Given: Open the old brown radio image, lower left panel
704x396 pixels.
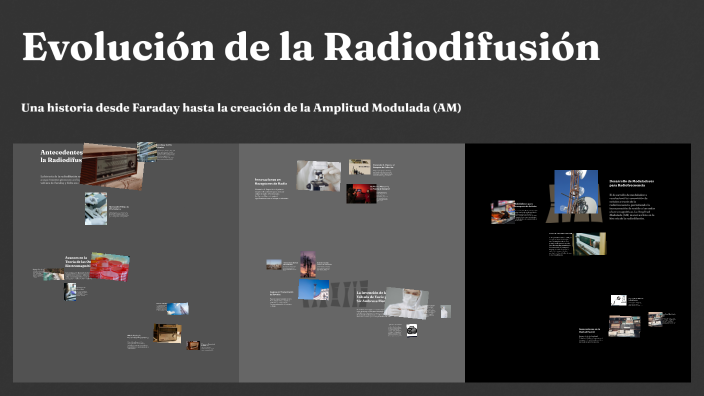Looking at the screenshot, I should click(x=167, y=334).
